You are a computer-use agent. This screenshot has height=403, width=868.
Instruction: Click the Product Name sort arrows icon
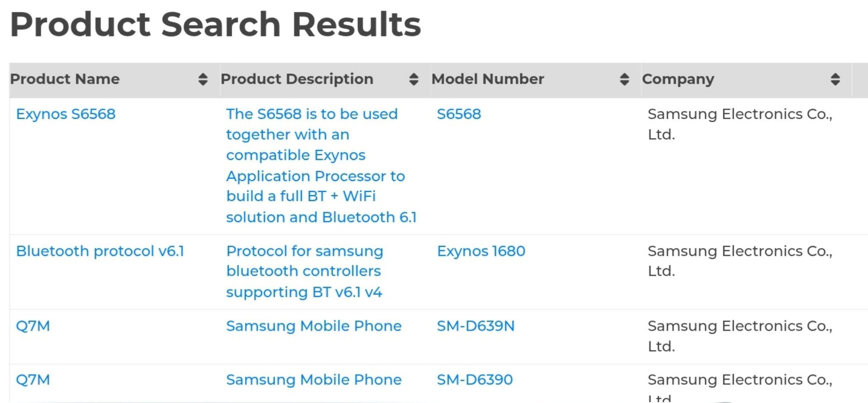[203, 79]
